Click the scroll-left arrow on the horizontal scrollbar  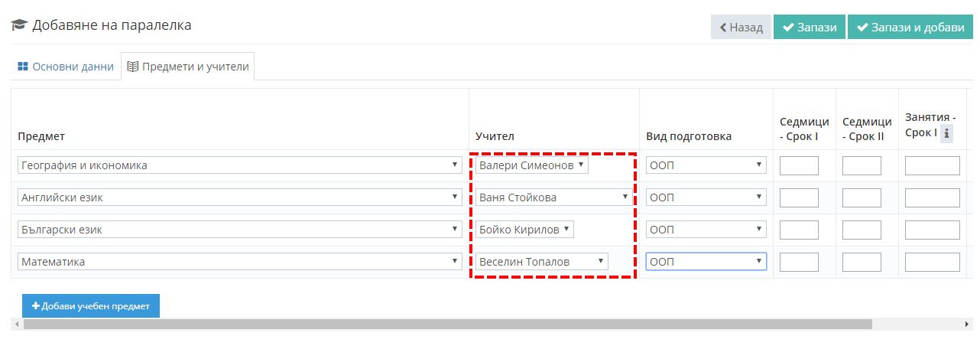(x=16, y=325)
